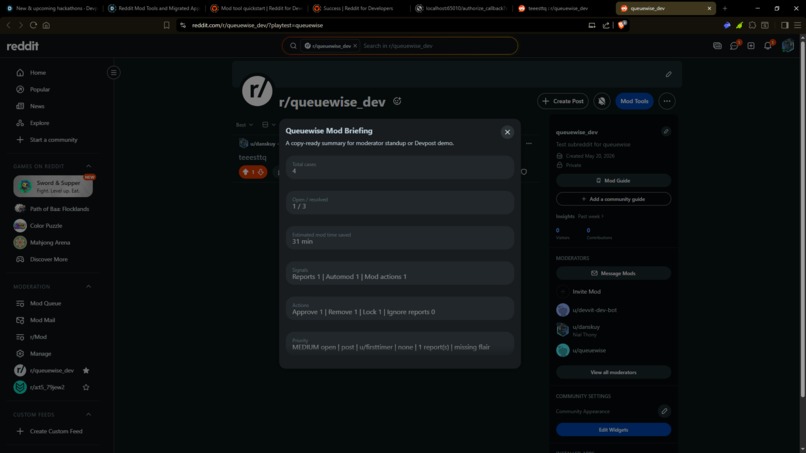Click the reddit logo
The width and height of the screenshot is (806, 453).
click(23, 46)
